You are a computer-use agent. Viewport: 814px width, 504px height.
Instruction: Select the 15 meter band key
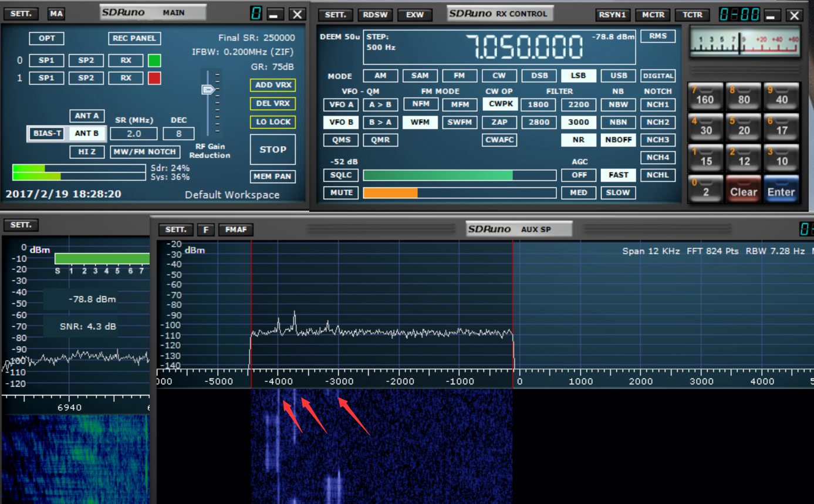pyautogui.click(x=705, y=158)
